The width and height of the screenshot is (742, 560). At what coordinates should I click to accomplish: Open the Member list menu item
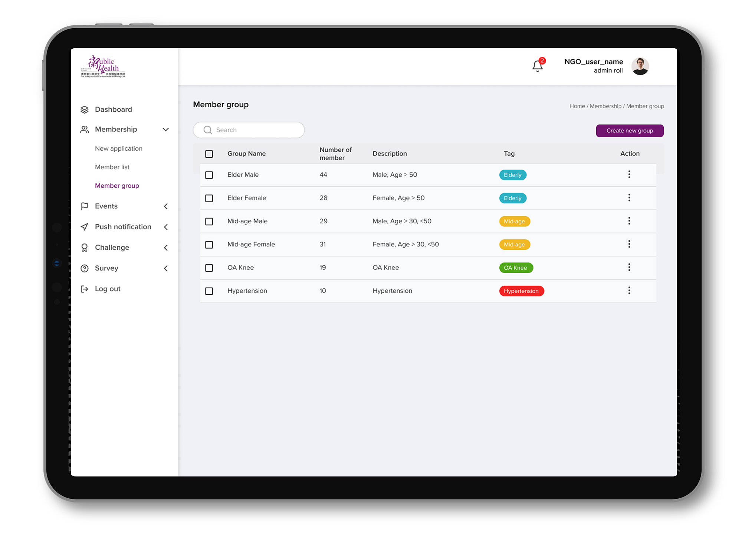point(112,167)
